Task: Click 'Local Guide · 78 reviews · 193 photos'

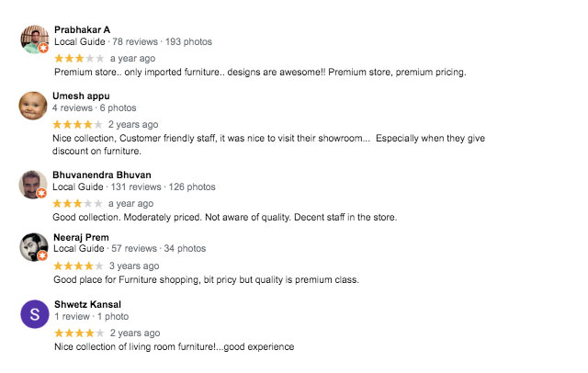Action: click(133, 41)
